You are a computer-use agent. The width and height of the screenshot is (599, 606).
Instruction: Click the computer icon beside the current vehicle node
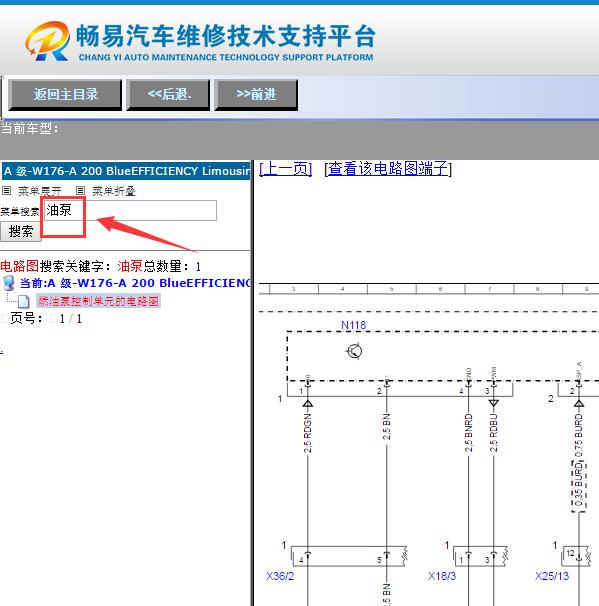click(9, 283)
